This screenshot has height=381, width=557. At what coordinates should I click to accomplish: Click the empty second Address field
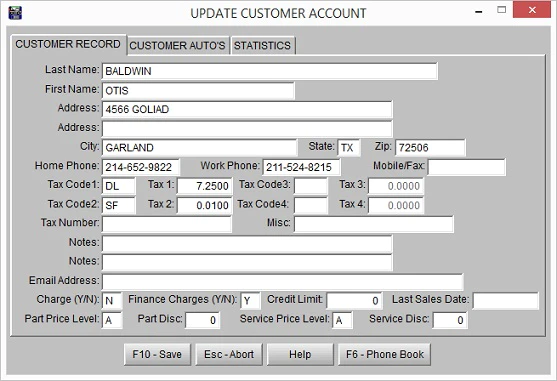pyautogui.click(x=247, y=129)
